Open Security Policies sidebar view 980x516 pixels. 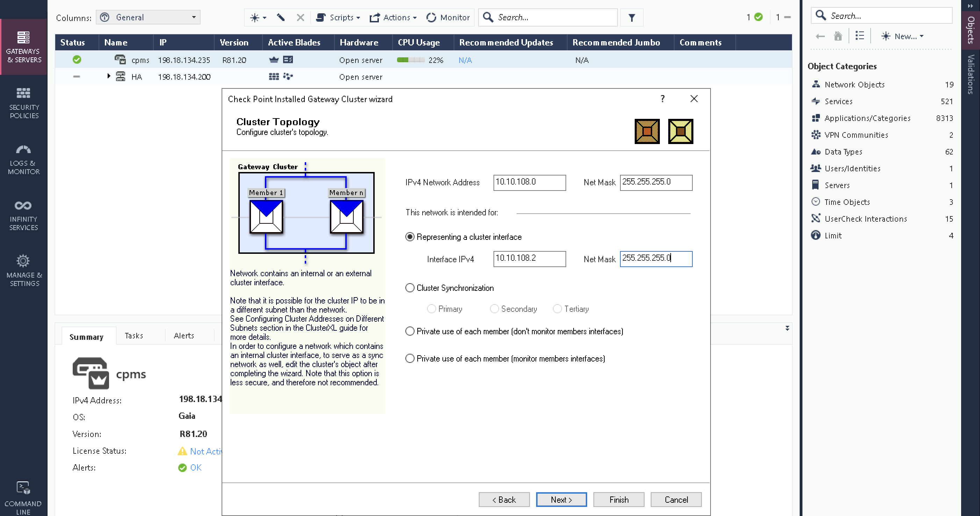(23, 103)
